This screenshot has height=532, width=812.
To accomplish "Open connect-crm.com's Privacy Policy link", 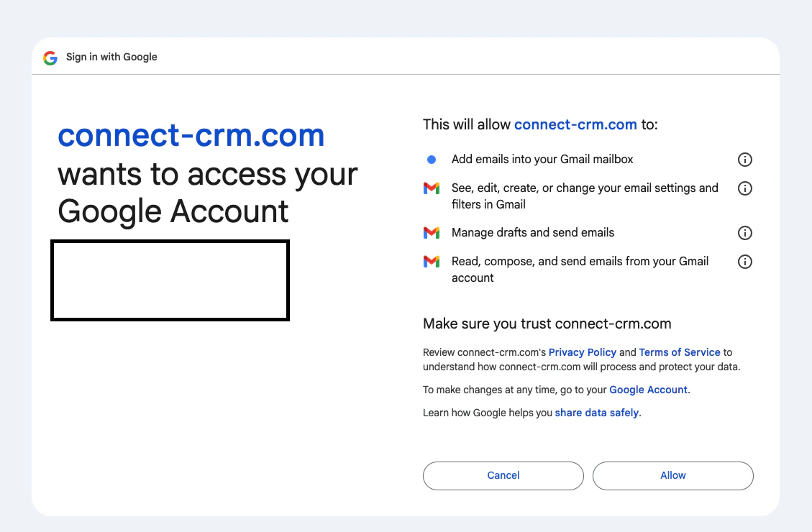I will [583, 352].
